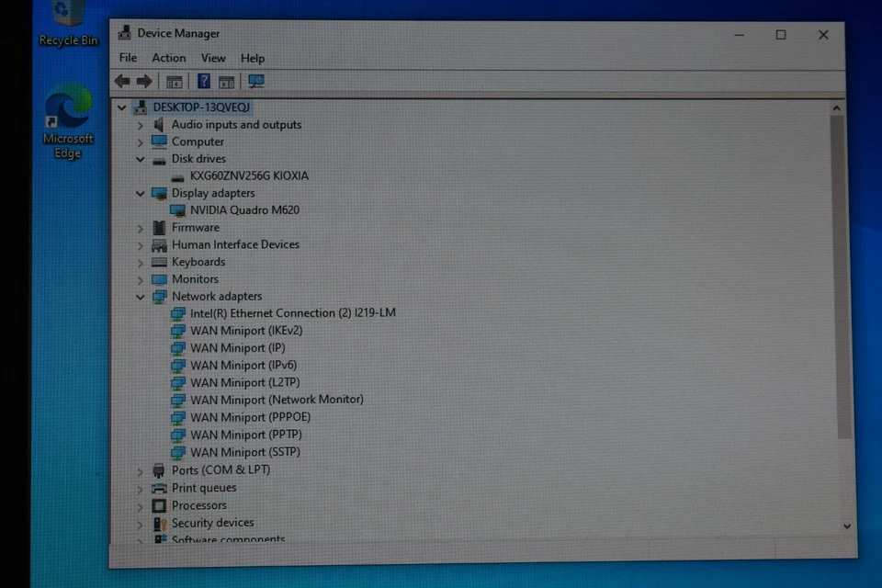Screen dimensions: 882x588
Task: Expand the Human Interface Devices category
Action: point(140,244)
